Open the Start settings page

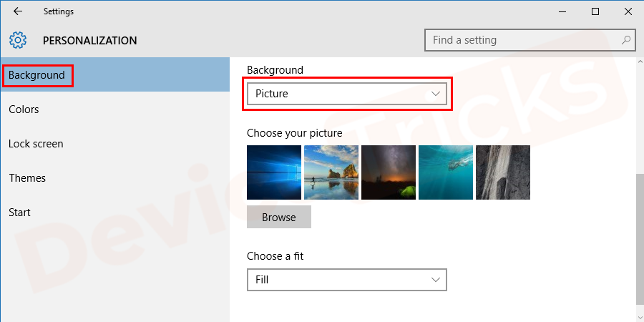coord(19,213)
